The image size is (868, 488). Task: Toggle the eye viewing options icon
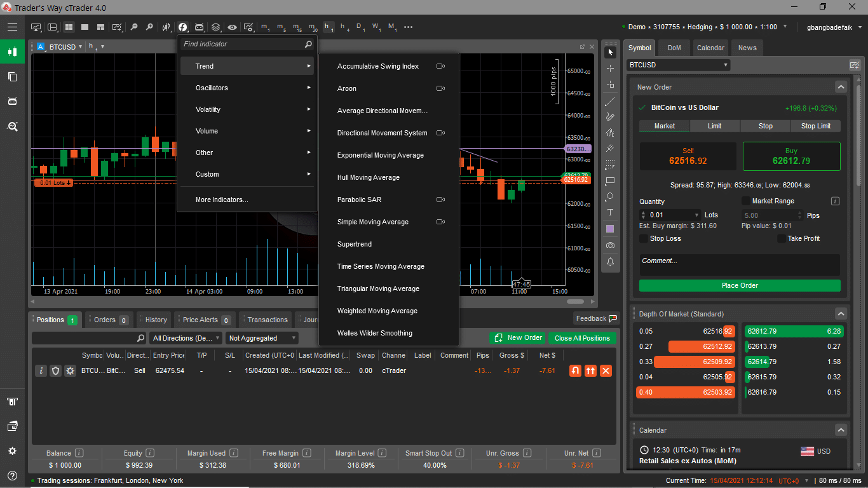point(233,27)
